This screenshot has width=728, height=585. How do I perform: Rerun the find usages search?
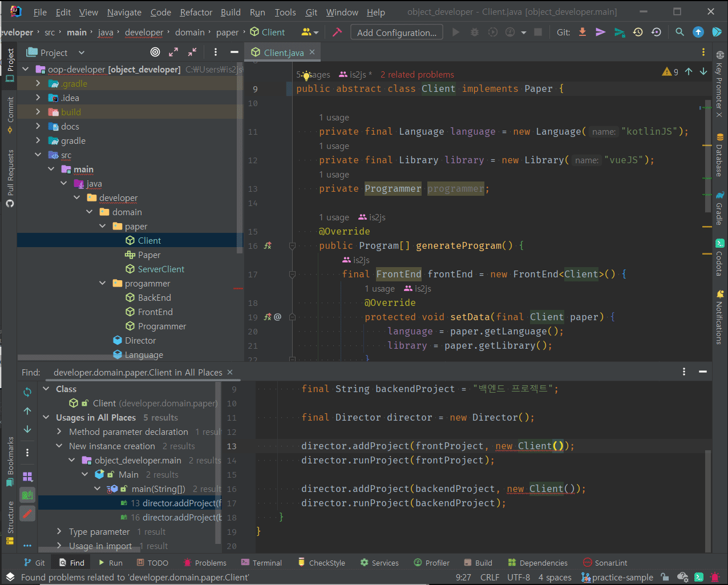pyautogui.click(x=27, y=392)
